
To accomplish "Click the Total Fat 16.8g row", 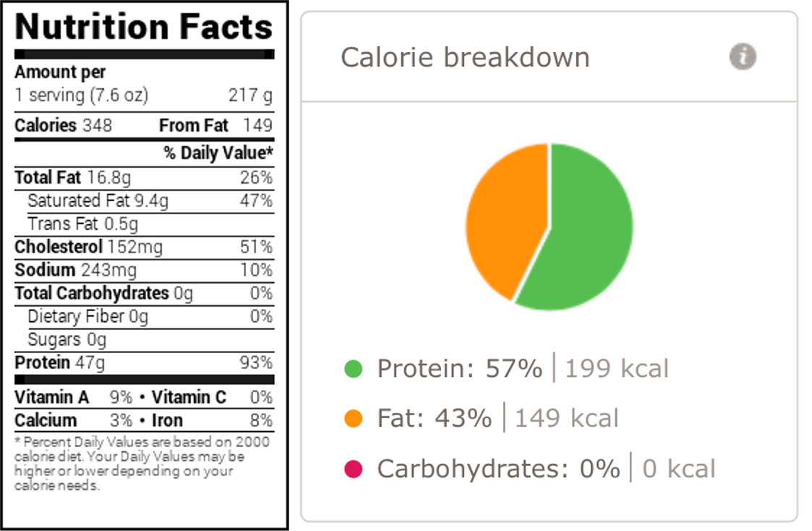I will (144, 178).
